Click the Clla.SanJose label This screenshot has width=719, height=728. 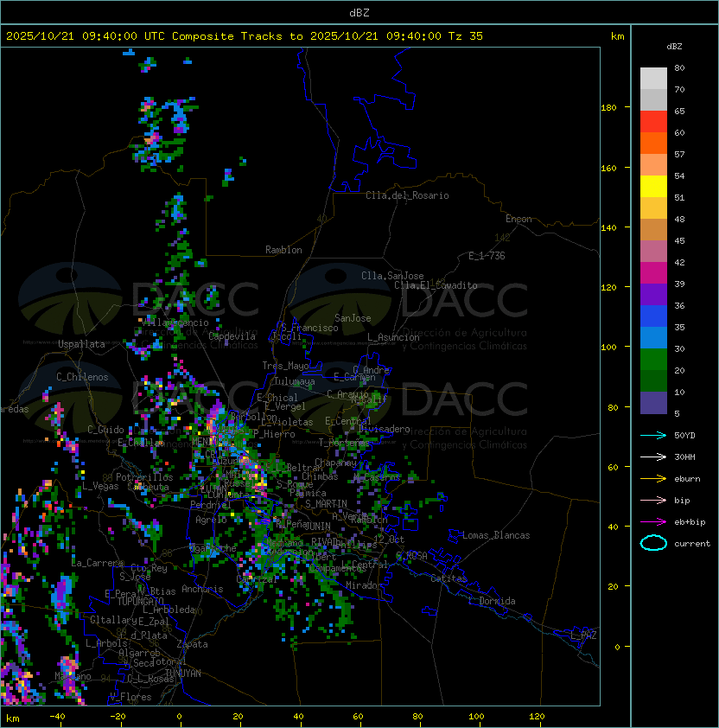392,276
